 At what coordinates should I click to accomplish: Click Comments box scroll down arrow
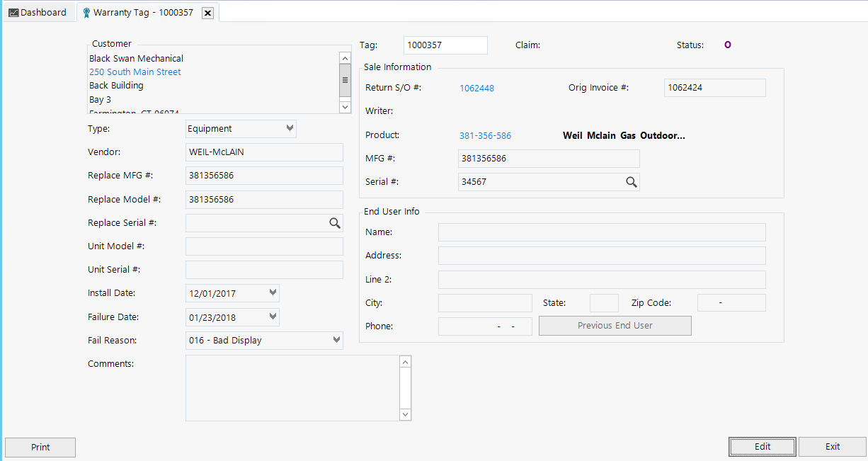coord(405,414)
